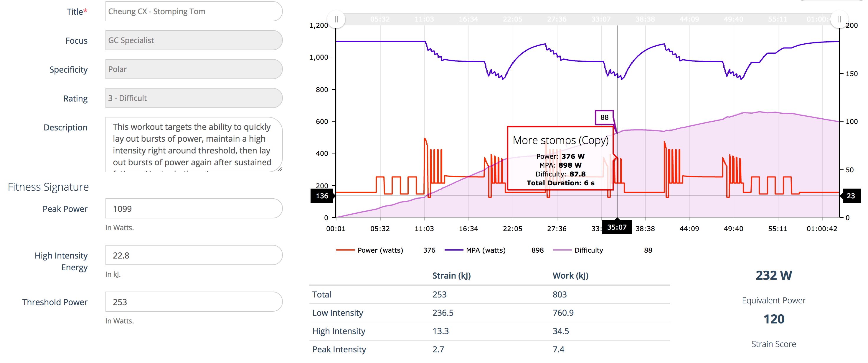Toggle the Difficulty legend series

click(588, 250)
